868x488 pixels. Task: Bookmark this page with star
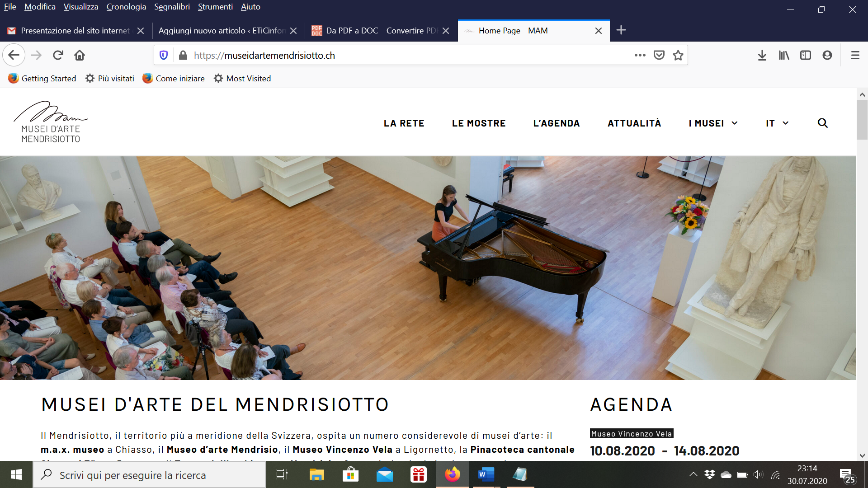pyautogui.click(x=678, y=55)
